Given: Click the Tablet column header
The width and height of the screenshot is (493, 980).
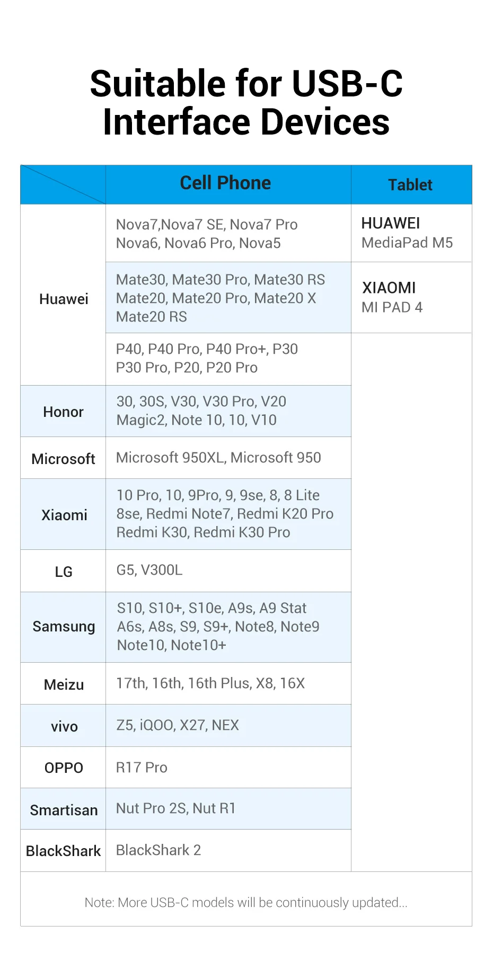Looking at the screenshot, I should point(410,185).
